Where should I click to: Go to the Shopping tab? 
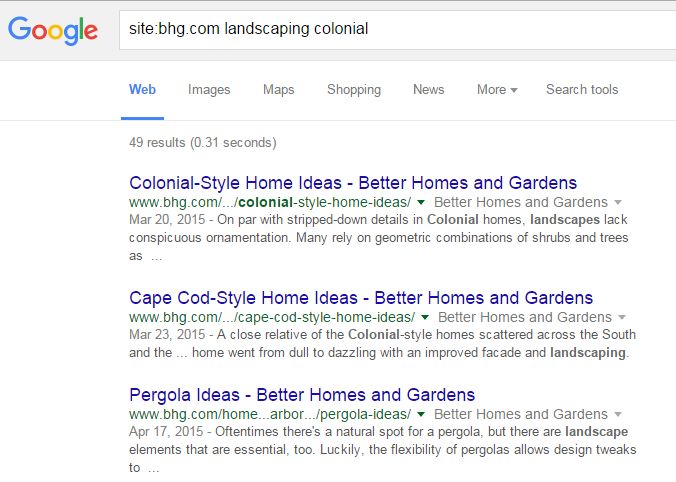(x=353, y=89)
